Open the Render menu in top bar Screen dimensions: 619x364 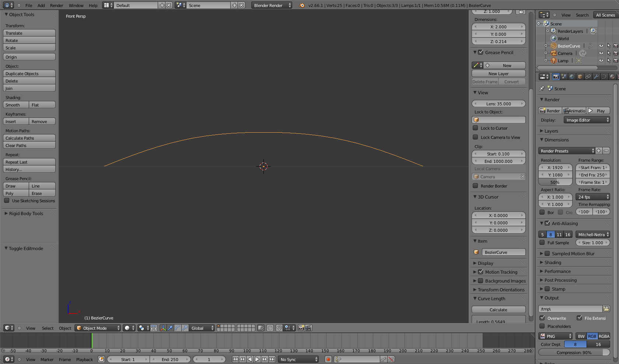pos(56,5)
